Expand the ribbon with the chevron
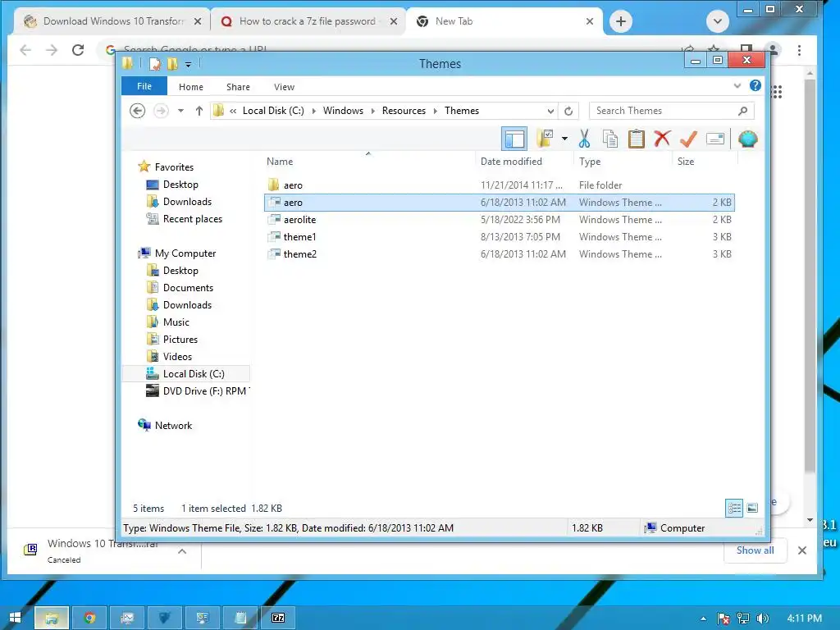The width and height of the screenshot is (840, 630). (x=737, y=85)
